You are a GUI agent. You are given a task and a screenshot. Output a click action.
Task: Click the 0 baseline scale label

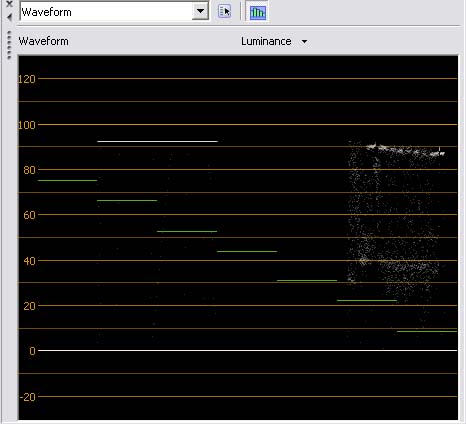coord(32,351)
